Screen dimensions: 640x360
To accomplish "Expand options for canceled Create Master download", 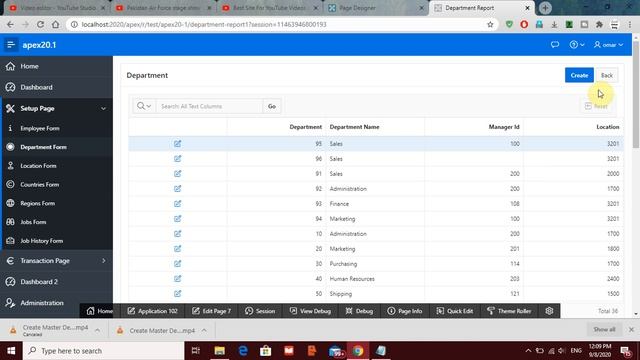I will click(x=98, y=330).
